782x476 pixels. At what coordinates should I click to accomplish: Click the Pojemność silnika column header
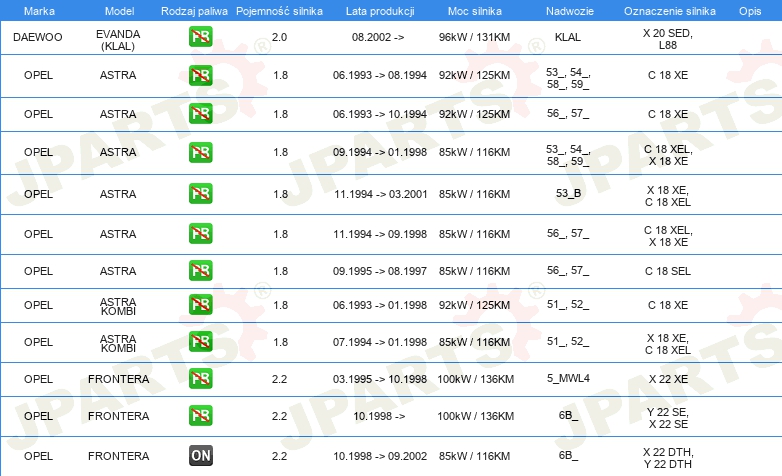(279, 11)
